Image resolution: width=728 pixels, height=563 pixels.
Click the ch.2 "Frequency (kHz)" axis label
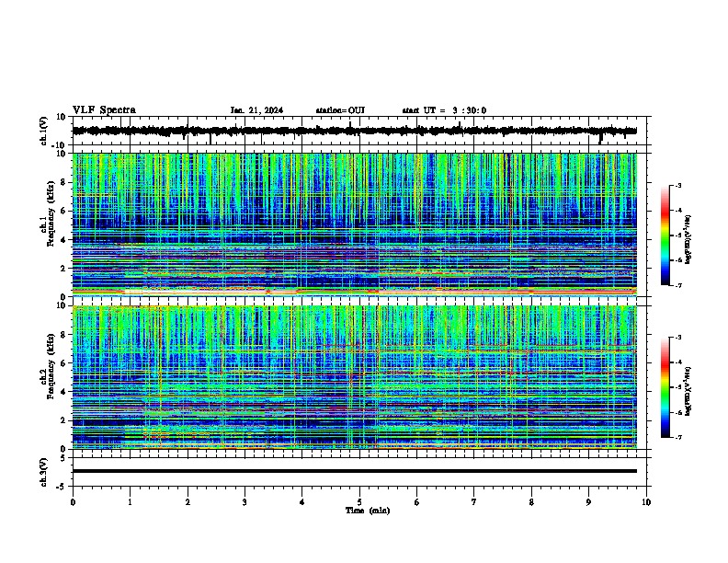[51, 366]
